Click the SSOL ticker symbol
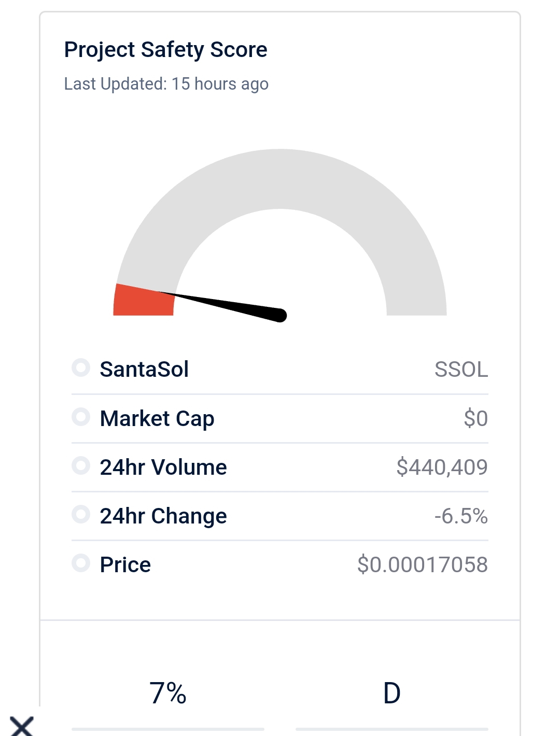The image size is (560, 736). click(461, 370)
